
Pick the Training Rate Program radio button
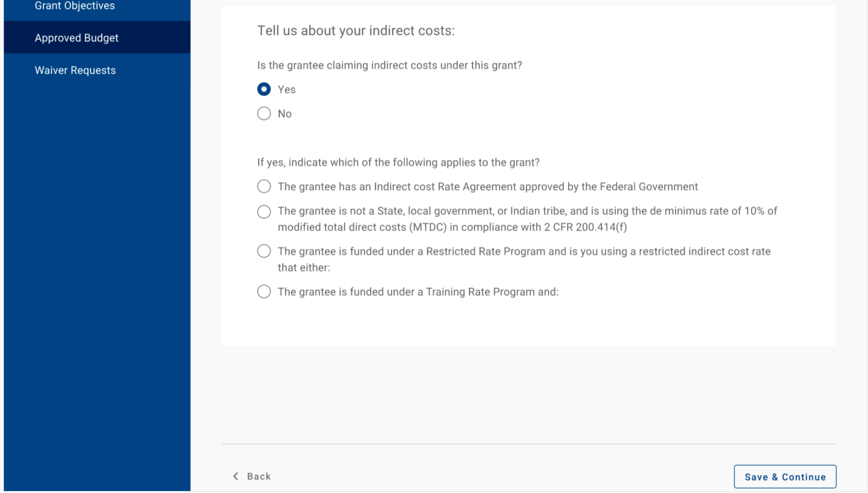click(x=264, y=292)
